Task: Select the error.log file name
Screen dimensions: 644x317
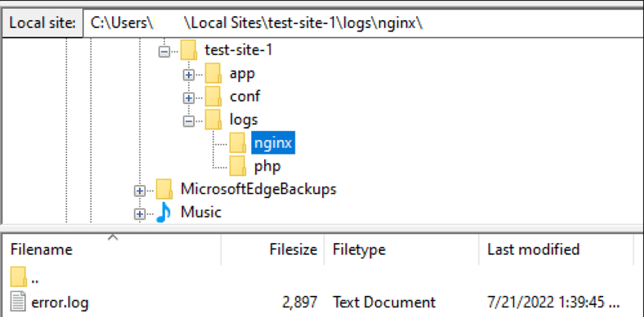Action: [x=60, y=303]
